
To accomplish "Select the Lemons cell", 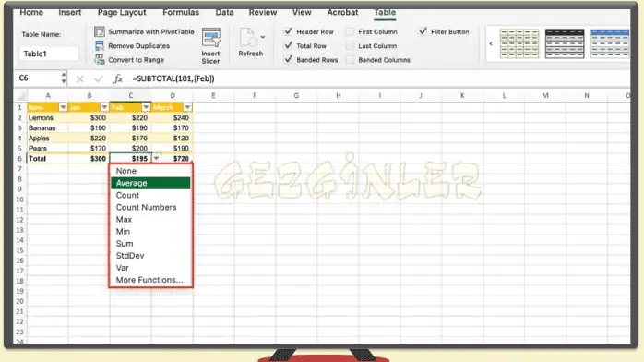I will pyautogui.click(x=47, y=117).
